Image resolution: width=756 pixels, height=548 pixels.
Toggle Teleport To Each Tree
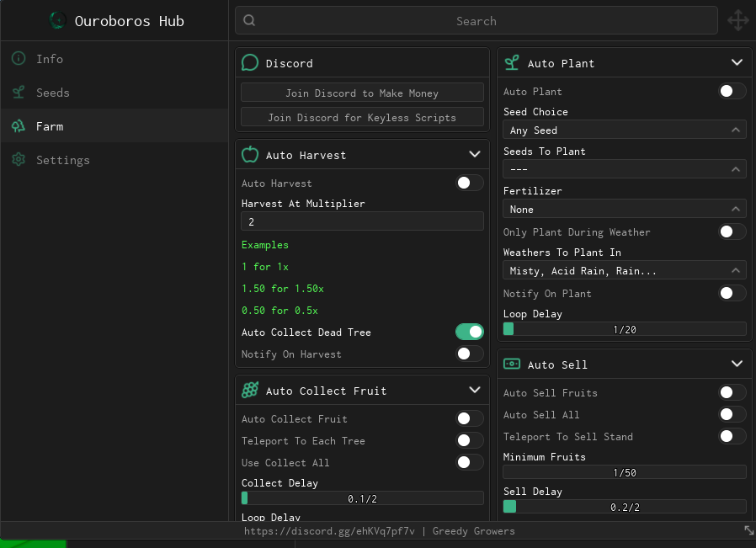coord(469,440)
